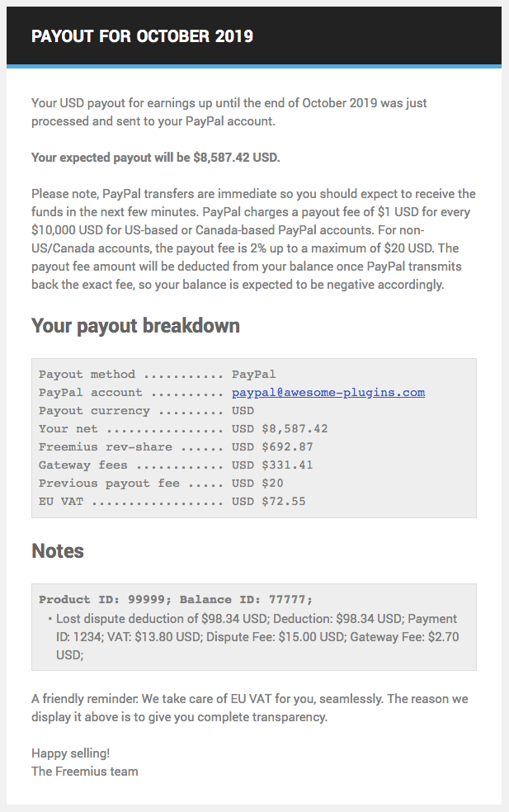Click the "Payout currency" USD row
Screen dimensions: 509x812
146,411
